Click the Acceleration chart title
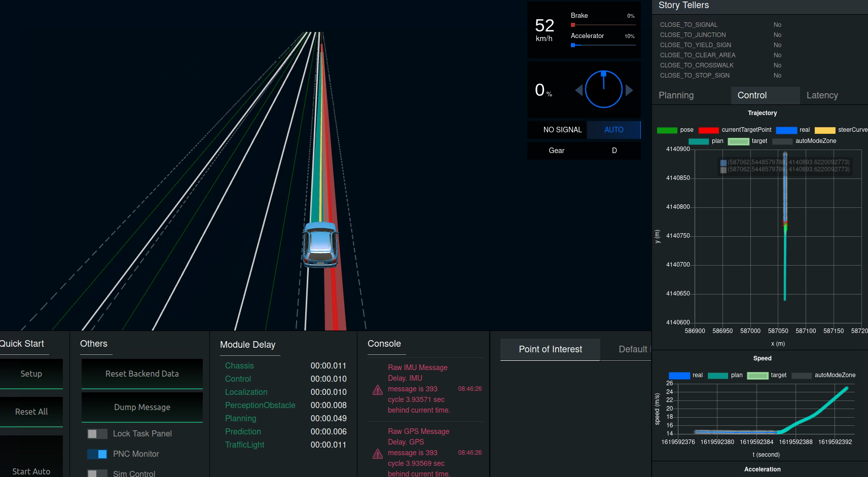 tap(763, 469)
